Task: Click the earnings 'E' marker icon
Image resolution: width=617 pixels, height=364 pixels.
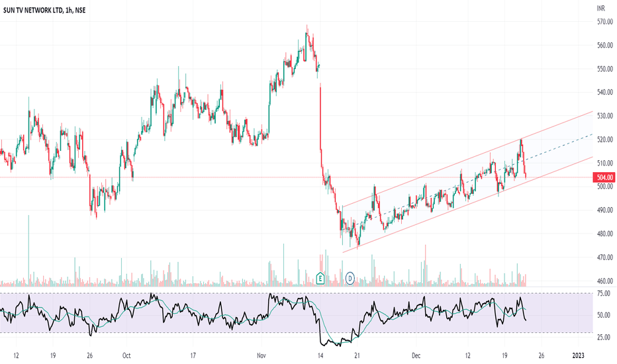Action: point(320,279)
